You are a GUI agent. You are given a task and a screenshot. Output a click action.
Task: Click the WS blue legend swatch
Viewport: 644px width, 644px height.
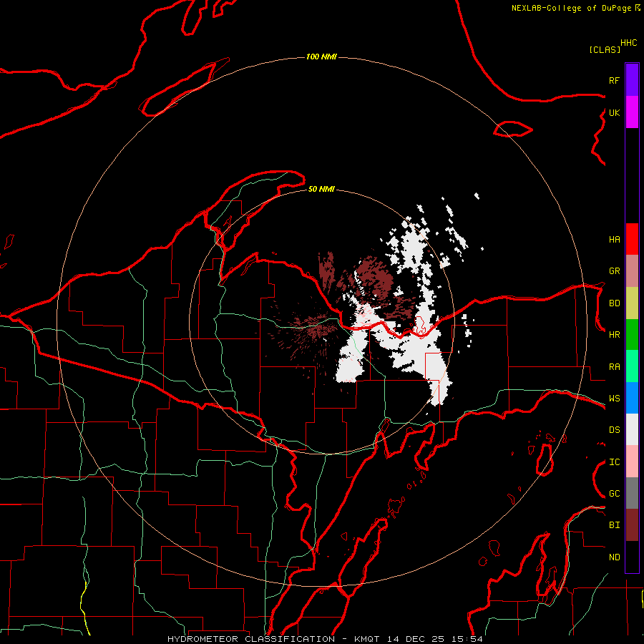coord(632,398)
